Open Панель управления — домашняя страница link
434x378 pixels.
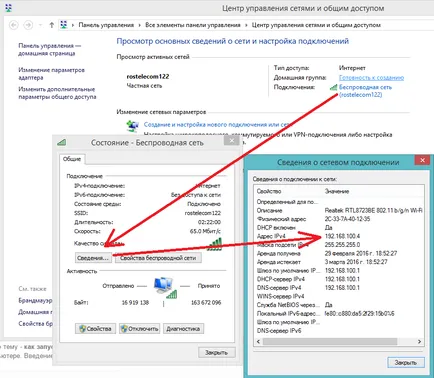click(49, 49)
